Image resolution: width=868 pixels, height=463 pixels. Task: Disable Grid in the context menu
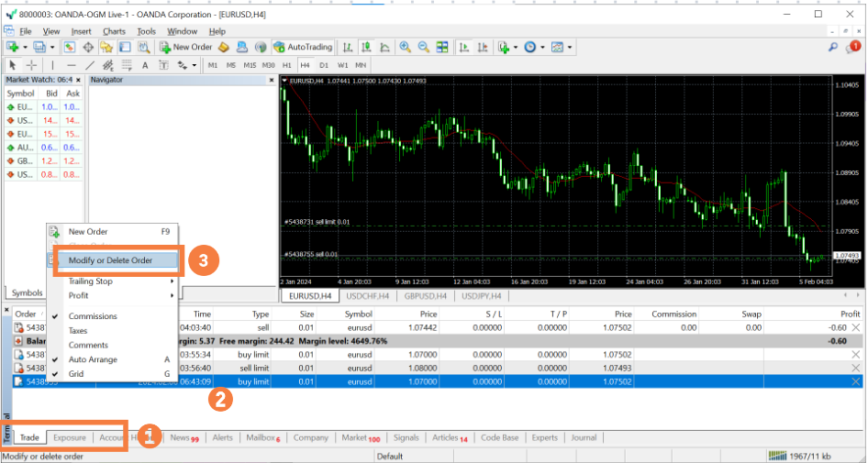tap(77, 374)
